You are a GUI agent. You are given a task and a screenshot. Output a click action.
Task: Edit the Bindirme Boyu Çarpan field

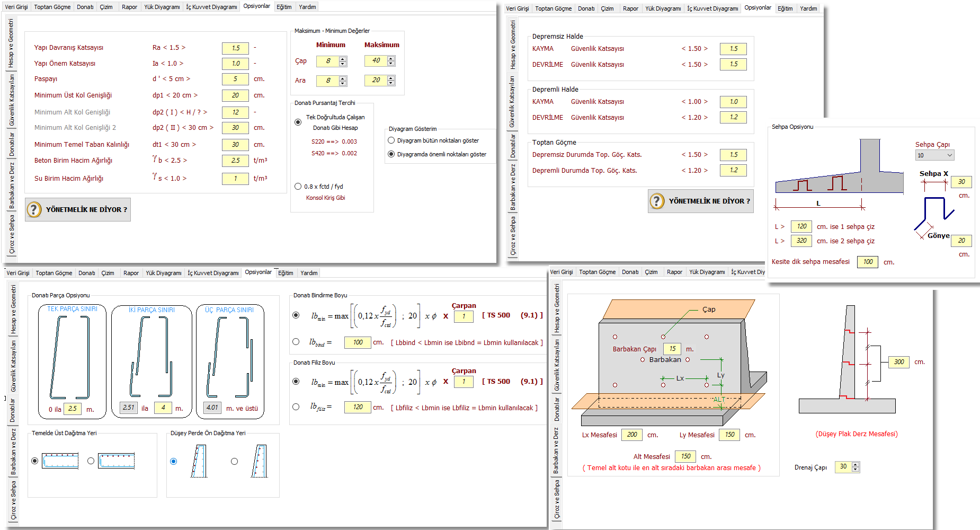coord(464,316)
